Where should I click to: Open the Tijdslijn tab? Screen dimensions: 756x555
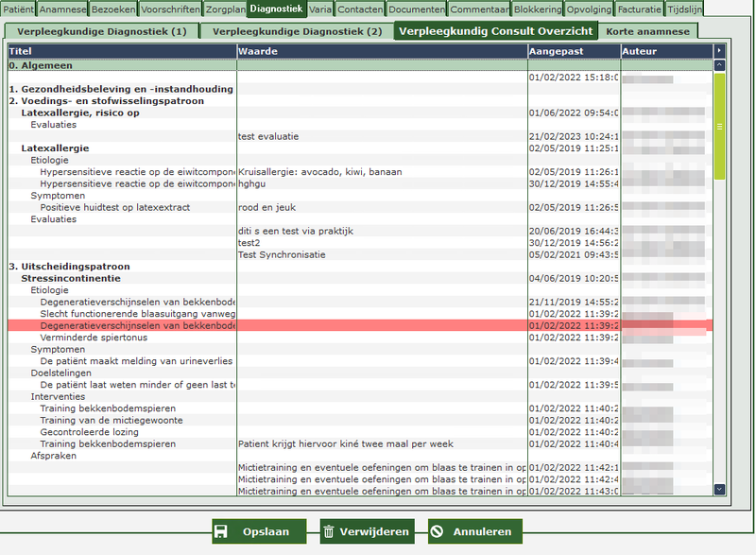point(684,9)
